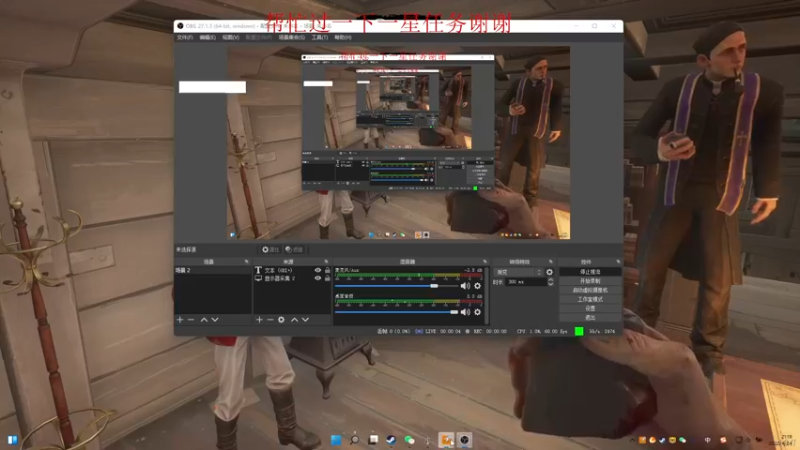The width and height of the screenshot is (800, 450).
Task: Open taskbar Search magnifier icon
Action: tap(355, 440)
